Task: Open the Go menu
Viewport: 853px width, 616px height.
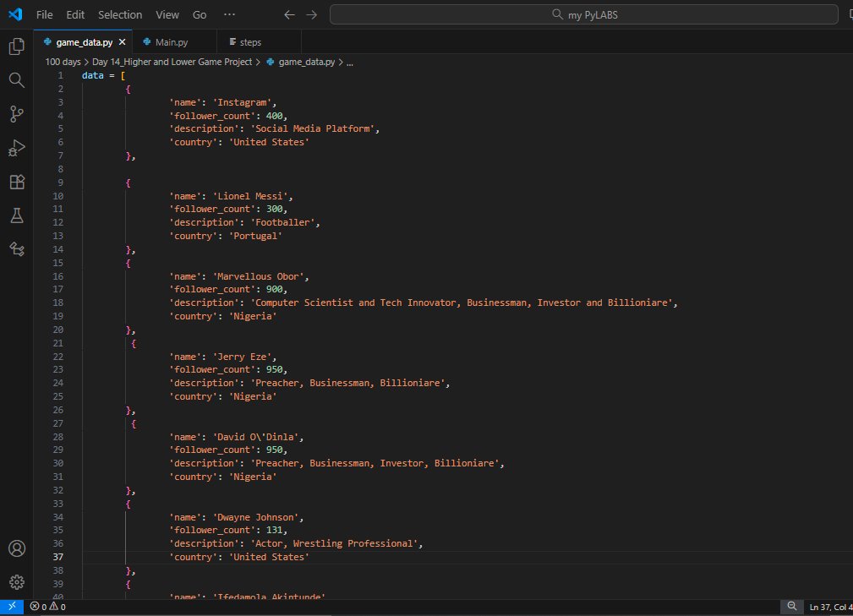Action: pyautogui.click(x=200, y=14)
